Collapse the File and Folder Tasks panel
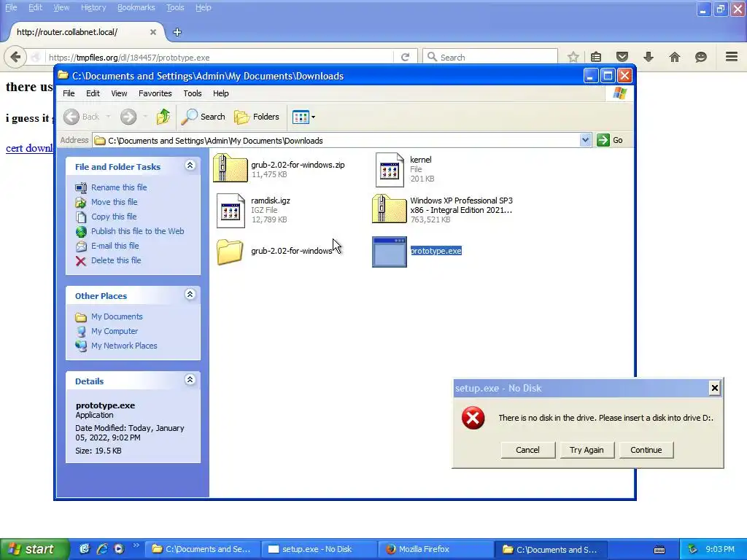The height and width of the screenshot is (560, 747). (190, 166)
